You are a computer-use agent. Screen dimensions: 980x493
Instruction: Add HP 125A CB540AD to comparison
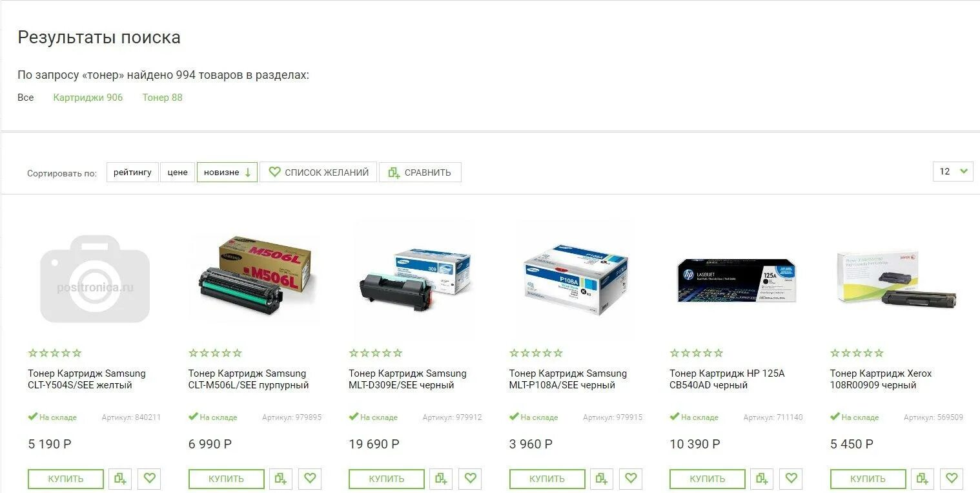pyautogui.click(x=762, y=479)
